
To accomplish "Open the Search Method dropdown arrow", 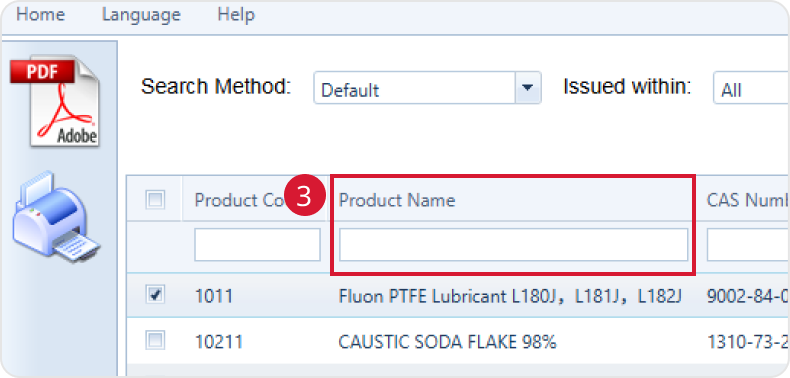I will 528,88.
